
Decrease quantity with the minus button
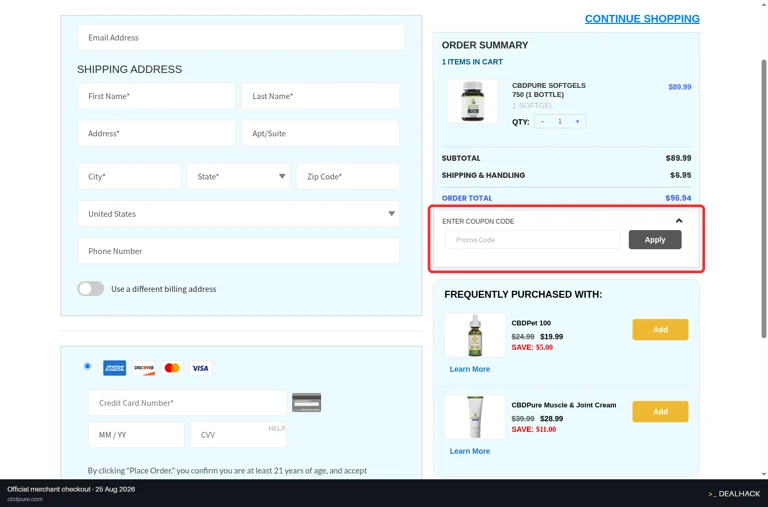[x=542, y=121]
